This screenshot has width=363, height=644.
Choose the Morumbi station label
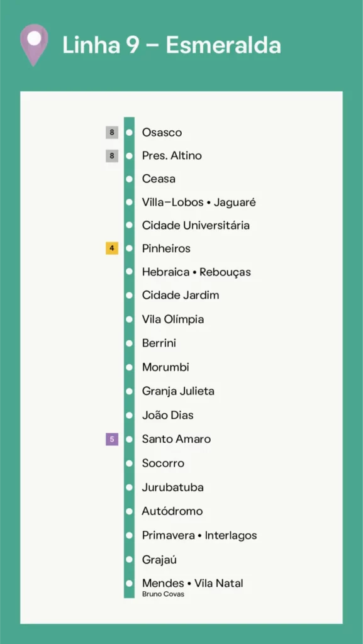click(165, 367)
